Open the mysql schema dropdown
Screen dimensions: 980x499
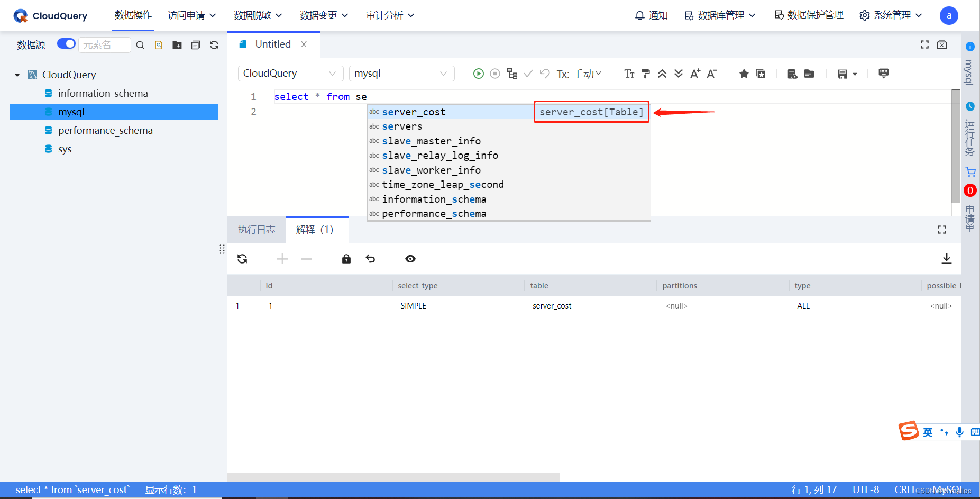(x=401, y=74)
